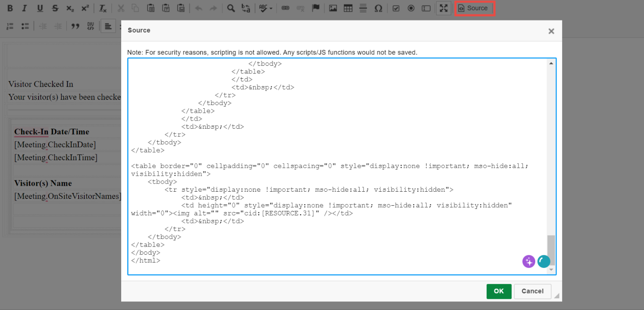This screenshot has height=310, width=644.
Task: Click the 'Visitor(s) Name' heading
Action: click(x=43, y=183)
